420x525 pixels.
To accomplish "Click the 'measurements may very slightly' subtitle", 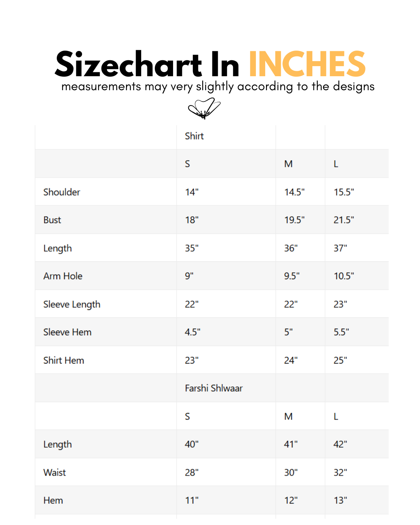I will click(218, 86).
